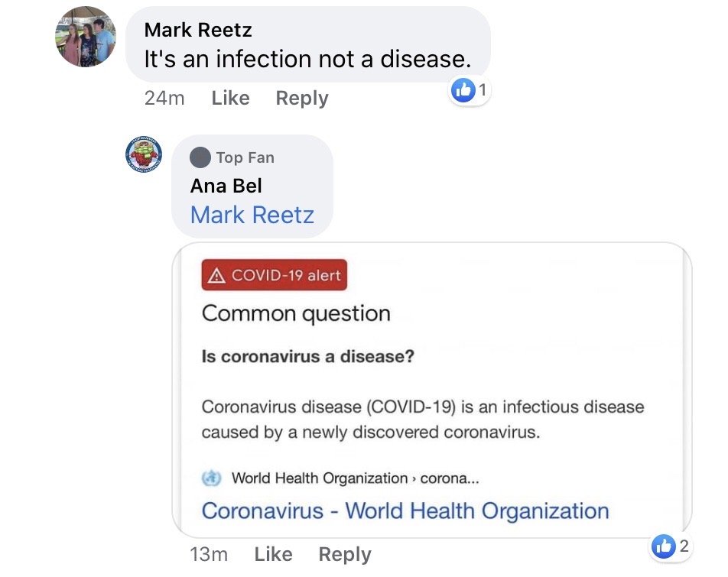Screen dimensions: 728x577
Task: Reply to Mark Reetz's comment
Action: pos(301,98)
